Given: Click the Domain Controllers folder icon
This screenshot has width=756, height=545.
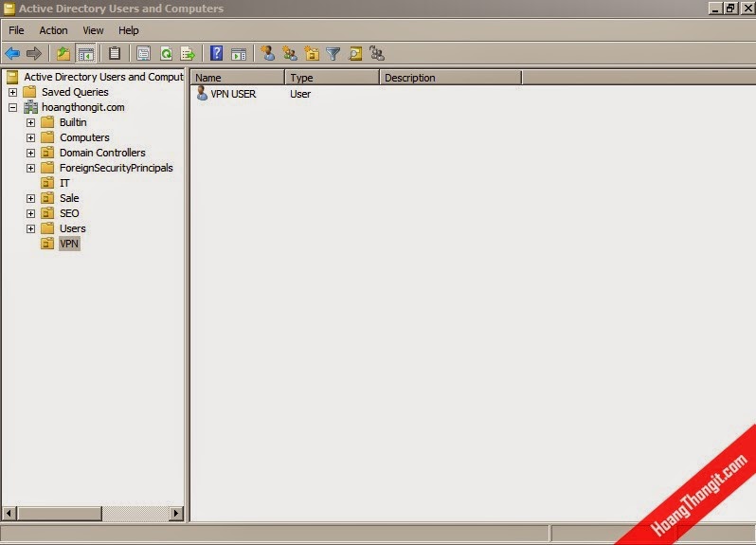Looking at the screenshot, I should point(47,153).
